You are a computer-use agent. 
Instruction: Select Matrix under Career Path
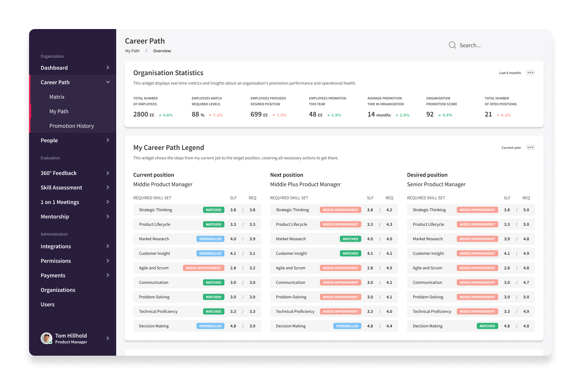click(x=57, y=97)
